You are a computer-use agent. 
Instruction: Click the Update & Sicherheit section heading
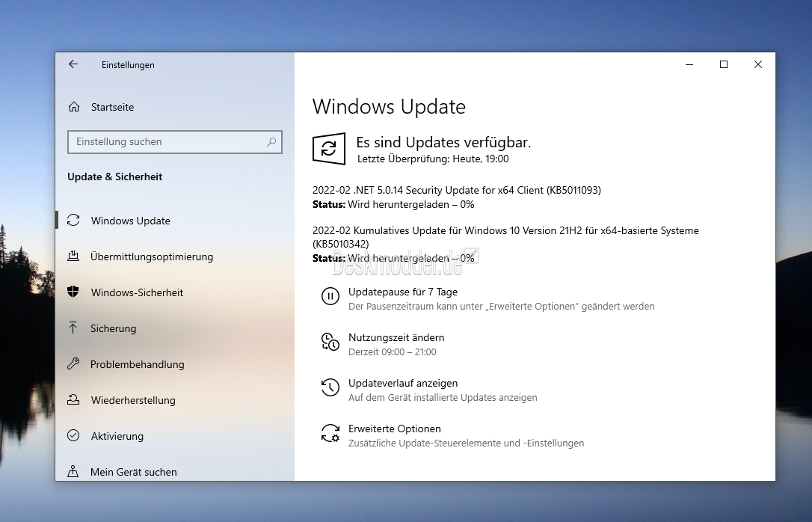(x=114, y=176)
